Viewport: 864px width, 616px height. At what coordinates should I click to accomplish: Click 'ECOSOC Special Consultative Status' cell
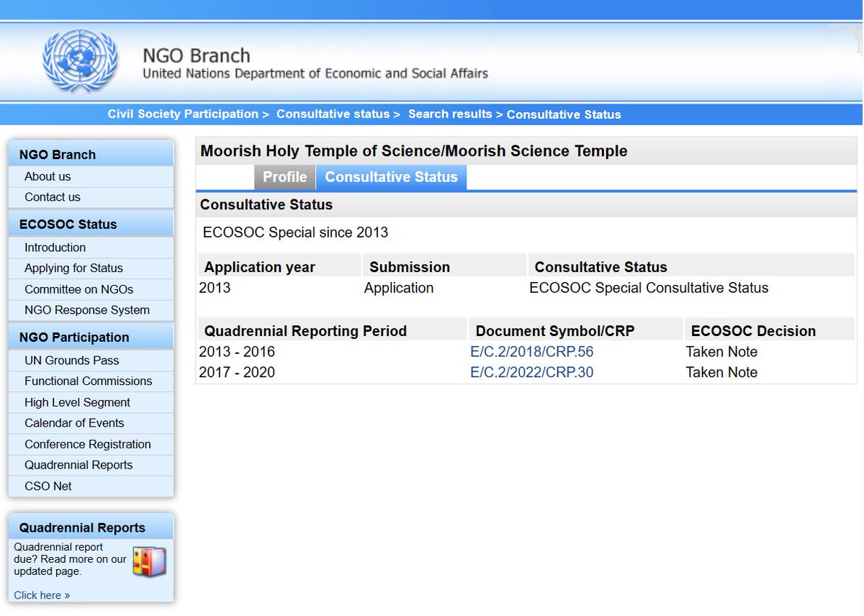click(649, 288)
